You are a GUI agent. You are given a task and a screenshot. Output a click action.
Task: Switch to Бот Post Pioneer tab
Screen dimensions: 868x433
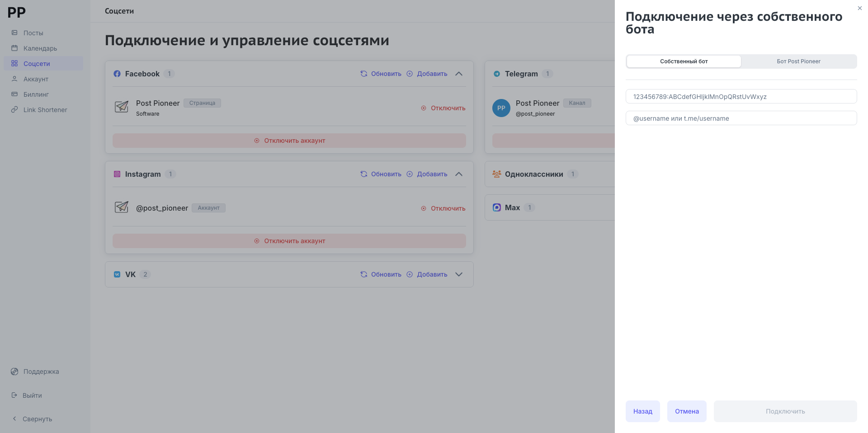pos(798,61)
